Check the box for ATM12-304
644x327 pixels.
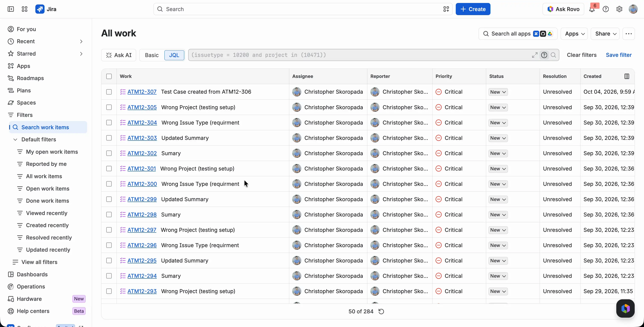[109, 122]
